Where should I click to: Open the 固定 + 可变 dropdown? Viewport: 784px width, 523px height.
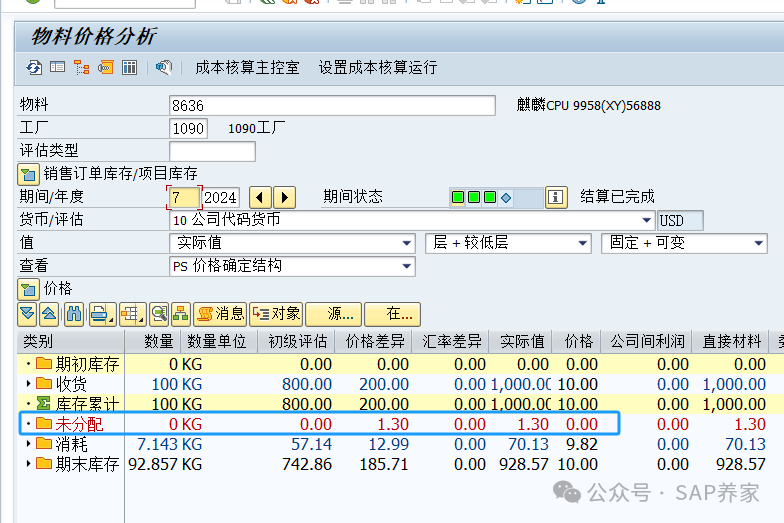[x=758, y=243]
